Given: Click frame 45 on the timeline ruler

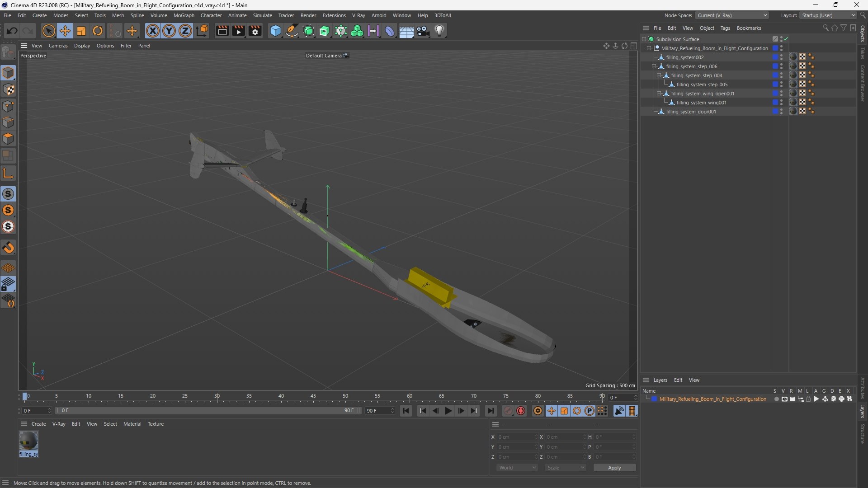Looking at the screenshot, I should (313, 396).
